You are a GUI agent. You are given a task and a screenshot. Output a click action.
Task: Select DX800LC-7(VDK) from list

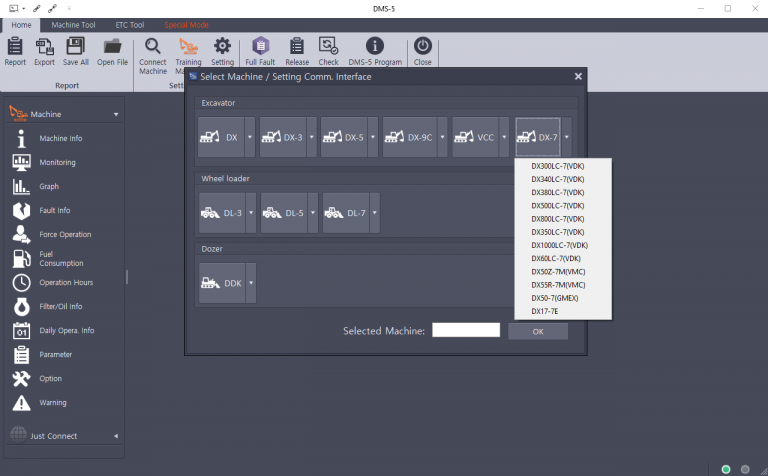click(x=558, y=219)
